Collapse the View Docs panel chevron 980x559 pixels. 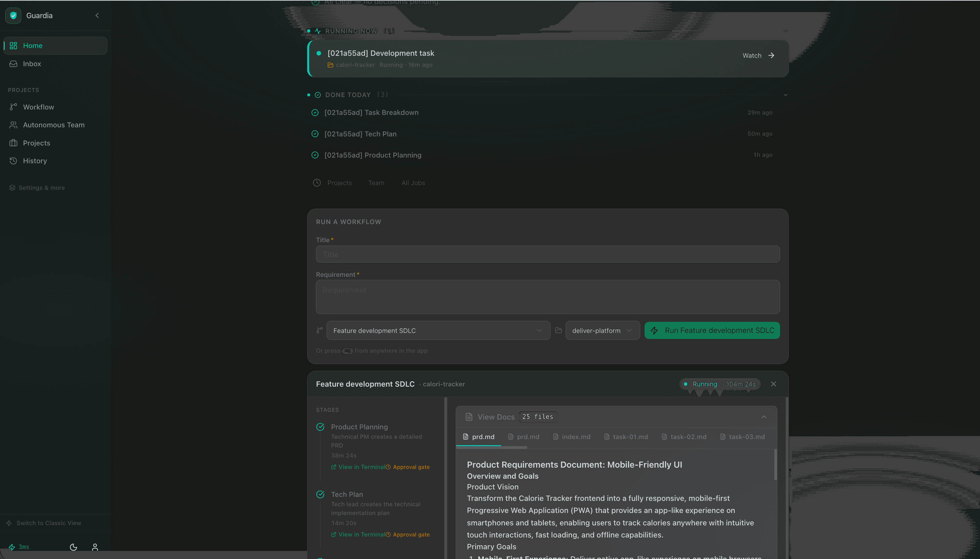coord(764,417)
